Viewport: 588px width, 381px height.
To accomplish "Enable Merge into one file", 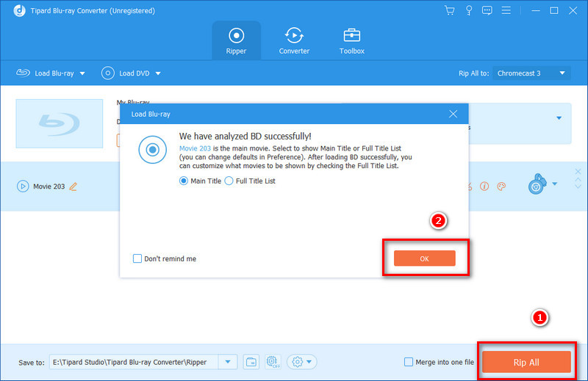I will (409, 362).
